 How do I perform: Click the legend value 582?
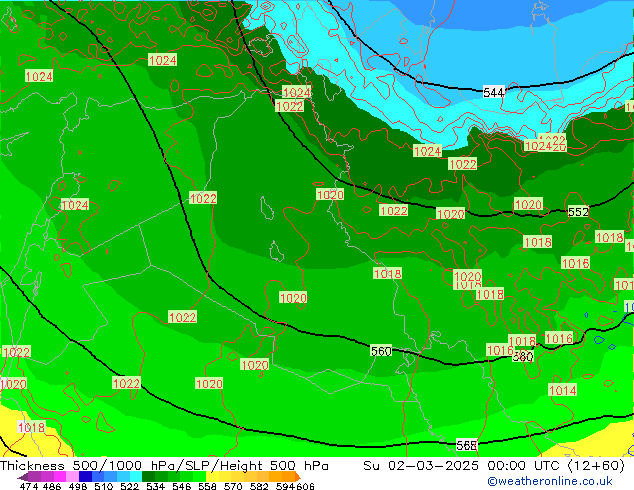(x=259, y=486)
